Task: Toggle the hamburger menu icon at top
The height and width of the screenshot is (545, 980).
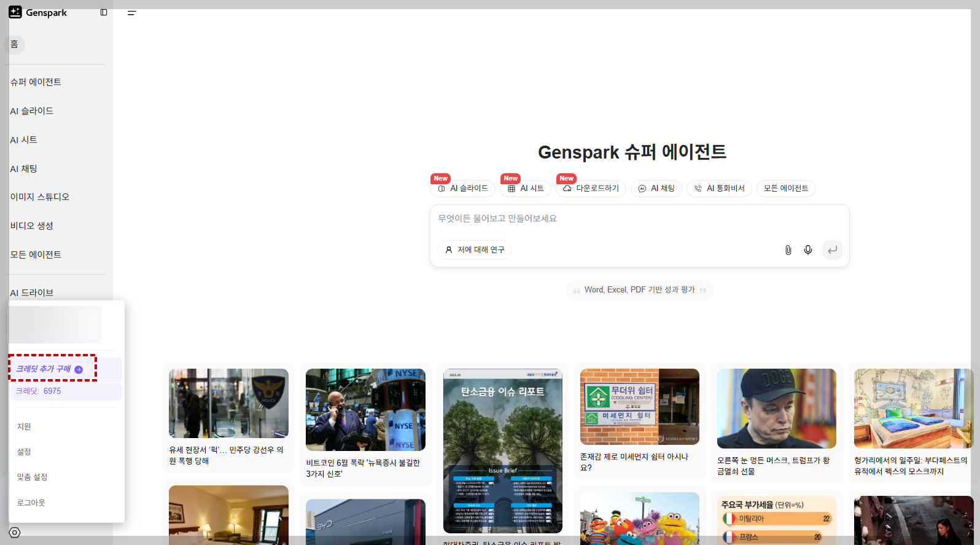Action: pyautogui.click(x=131, y=12)
